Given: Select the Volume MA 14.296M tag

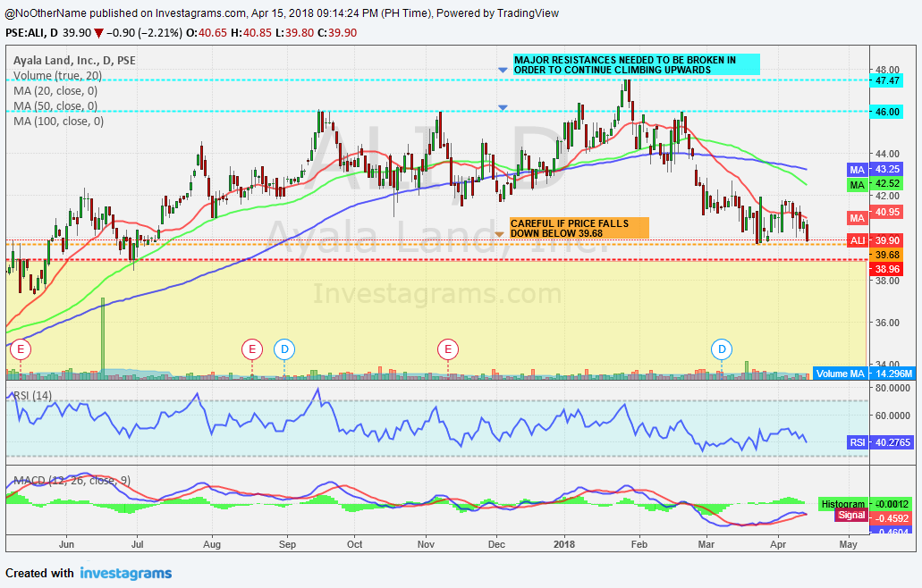Looking at the screenshot, I should point(864,374).
